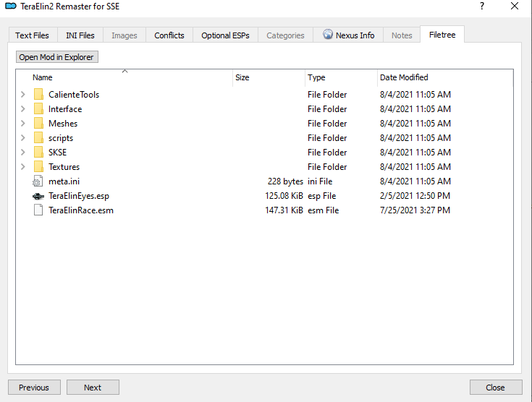Go to the Conflicts tab

pos(169,35)
